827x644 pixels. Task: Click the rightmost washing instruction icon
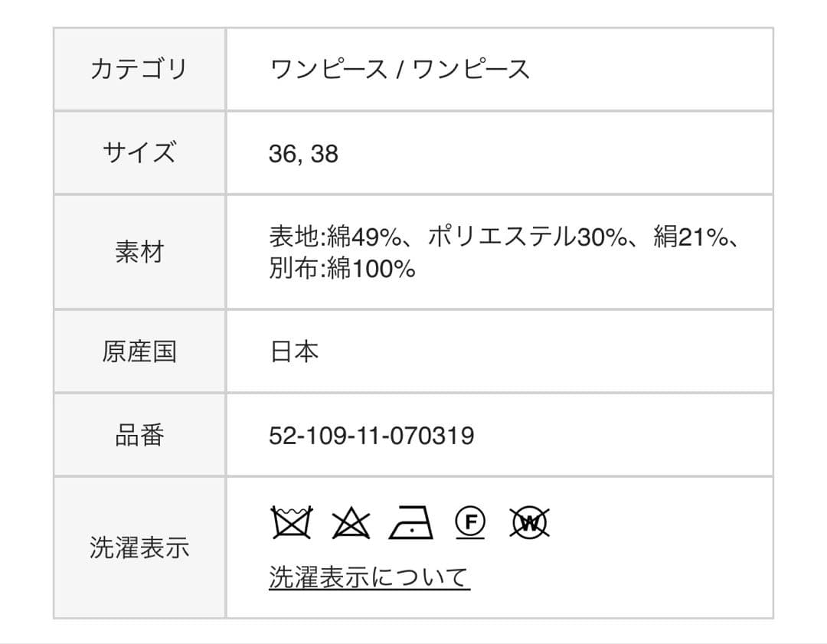pyautogui.click(x=528, y=523)
